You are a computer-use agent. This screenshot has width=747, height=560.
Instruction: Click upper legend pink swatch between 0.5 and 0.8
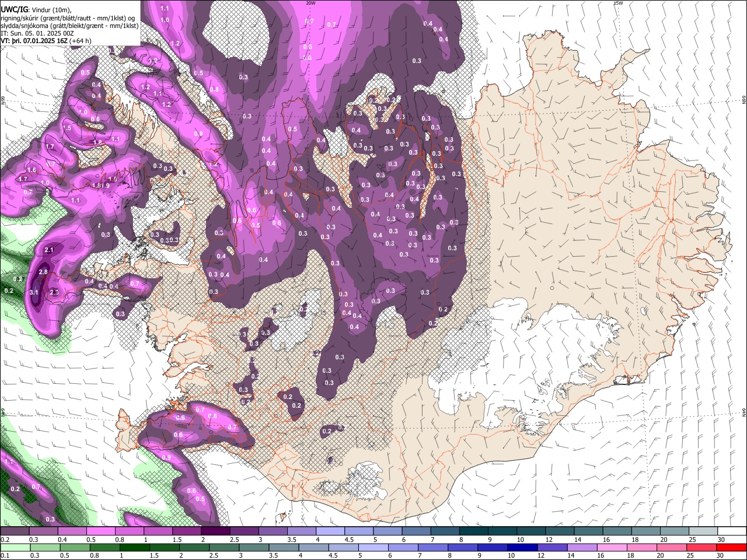101,531
